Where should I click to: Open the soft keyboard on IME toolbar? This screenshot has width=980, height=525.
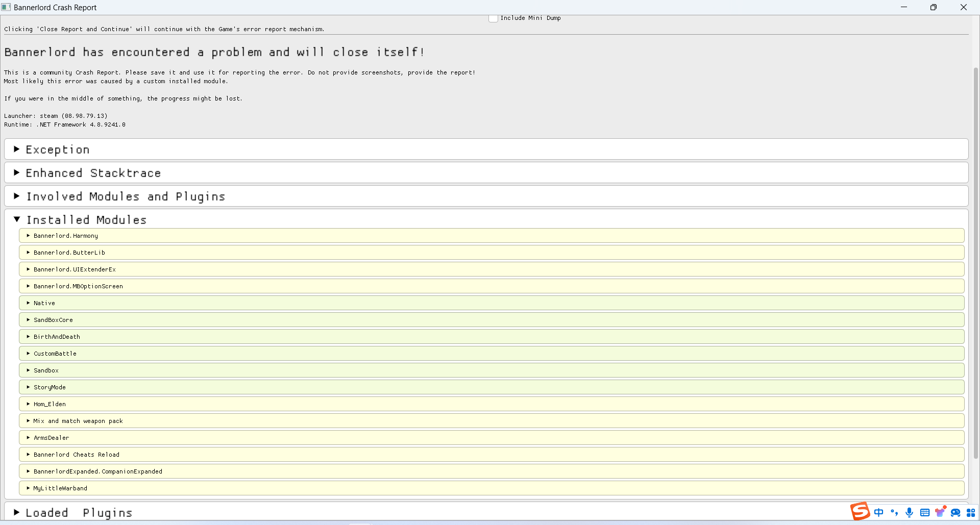pyautogui.click(x=924, y=512)
